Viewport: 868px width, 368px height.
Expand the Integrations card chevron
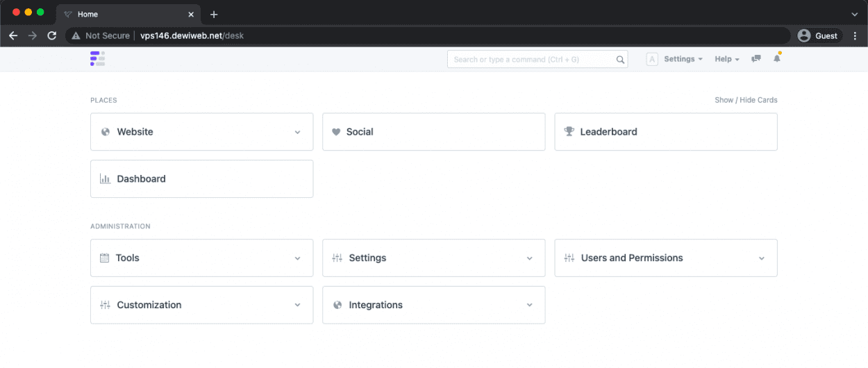coord(529,306)
